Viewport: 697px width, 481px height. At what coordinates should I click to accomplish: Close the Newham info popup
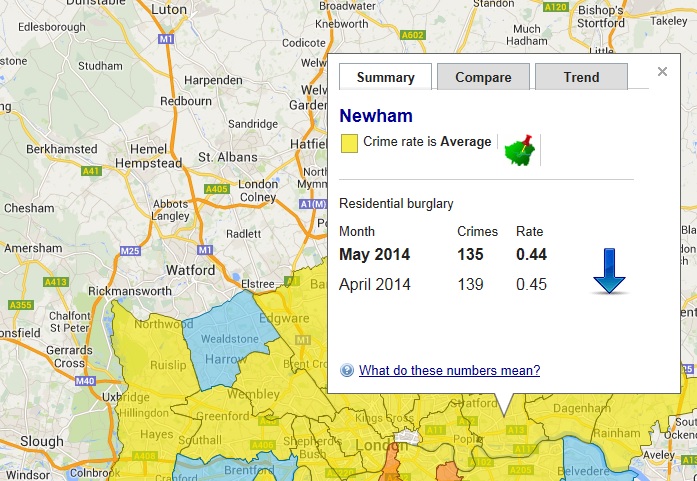point(662,72)
